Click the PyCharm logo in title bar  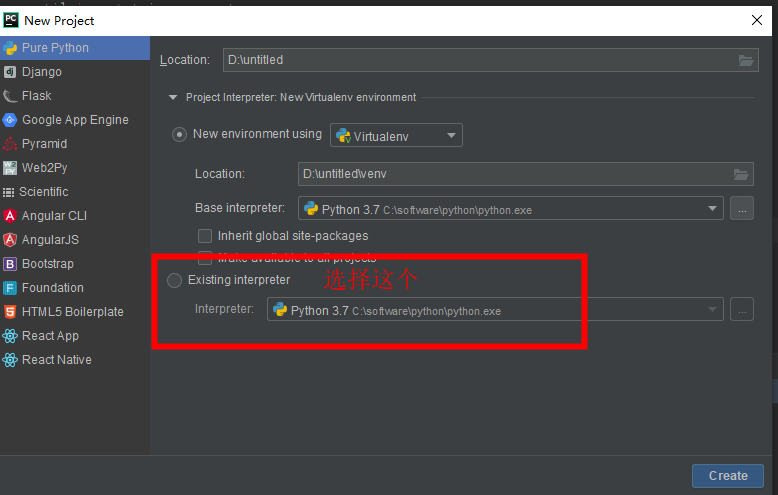pyautogui.click(x=11, y=20)
